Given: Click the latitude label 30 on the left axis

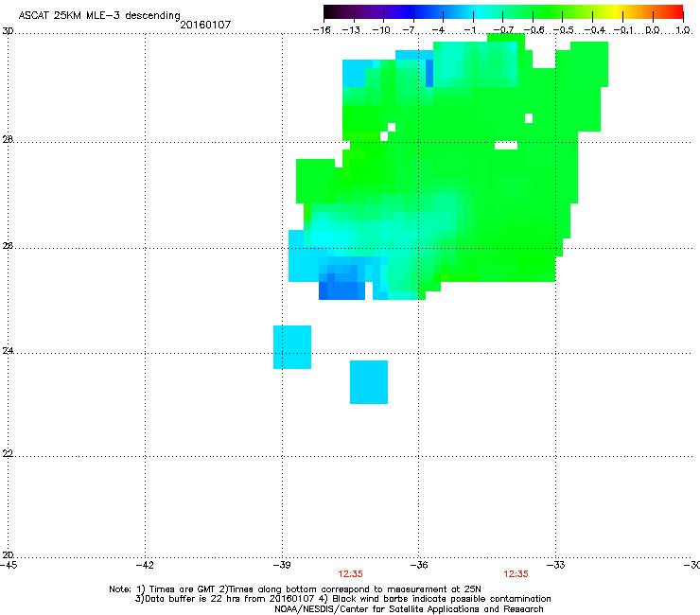Looking at the screenshot, I should pyautogui.click(x=8, y=31).
